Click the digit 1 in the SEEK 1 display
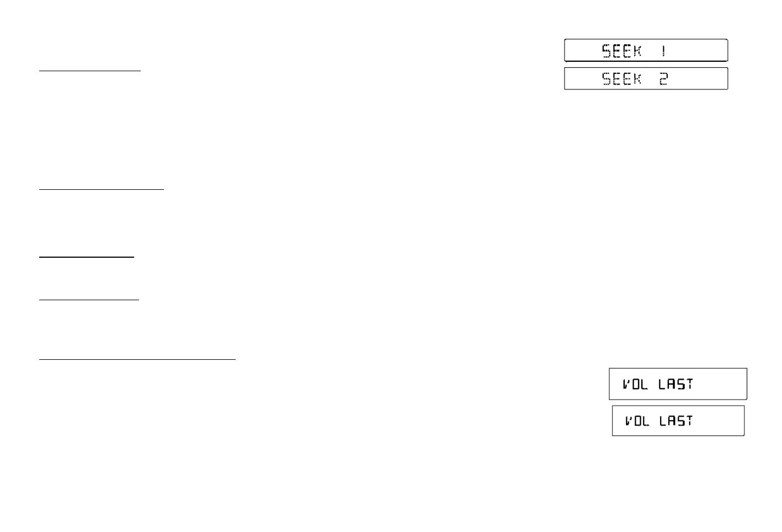 pyautogui.click(x=663, y=51)
